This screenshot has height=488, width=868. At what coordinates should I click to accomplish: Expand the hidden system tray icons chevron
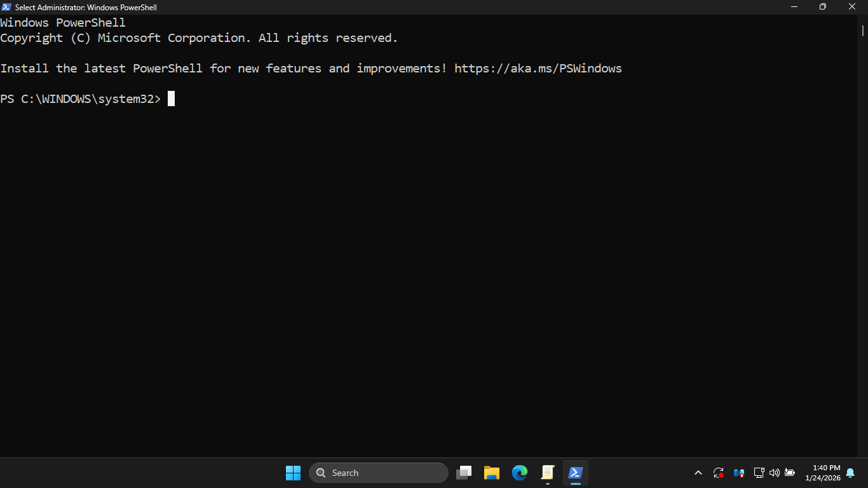[x=698, y=473]
